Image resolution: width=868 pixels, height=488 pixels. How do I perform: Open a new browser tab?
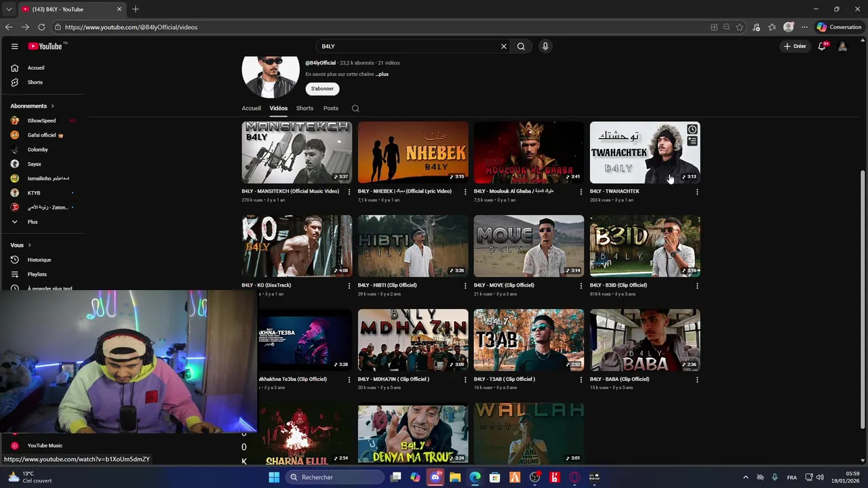(136, 9)
